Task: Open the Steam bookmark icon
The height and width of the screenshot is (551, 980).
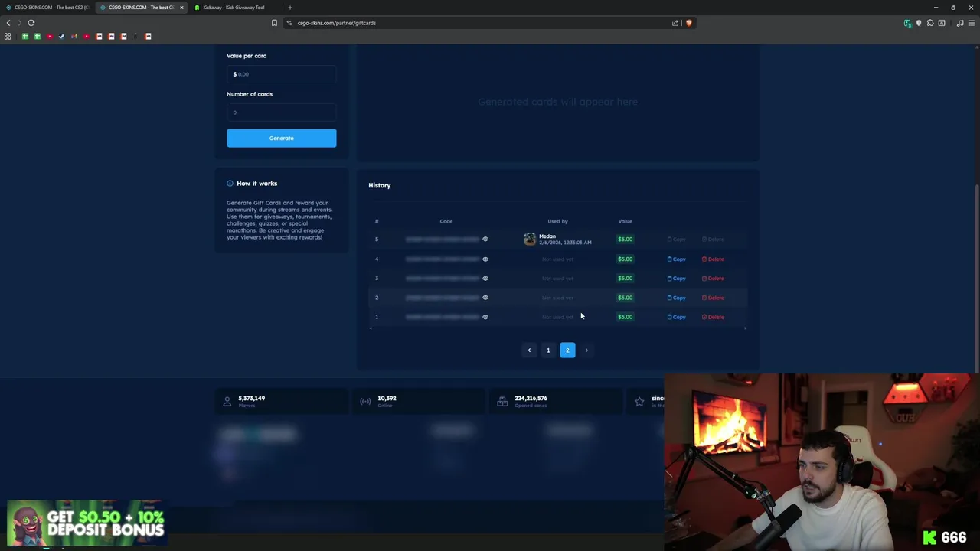Action: click(62, 36)
